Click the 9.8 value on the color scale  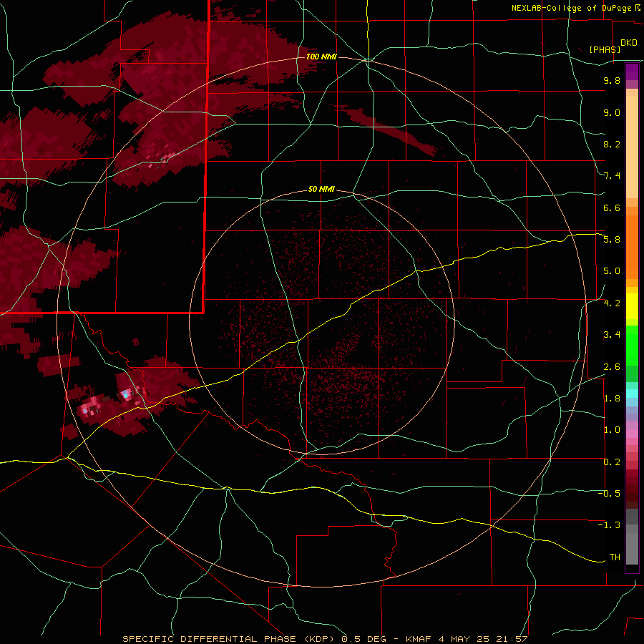click(x=612, y=80)
